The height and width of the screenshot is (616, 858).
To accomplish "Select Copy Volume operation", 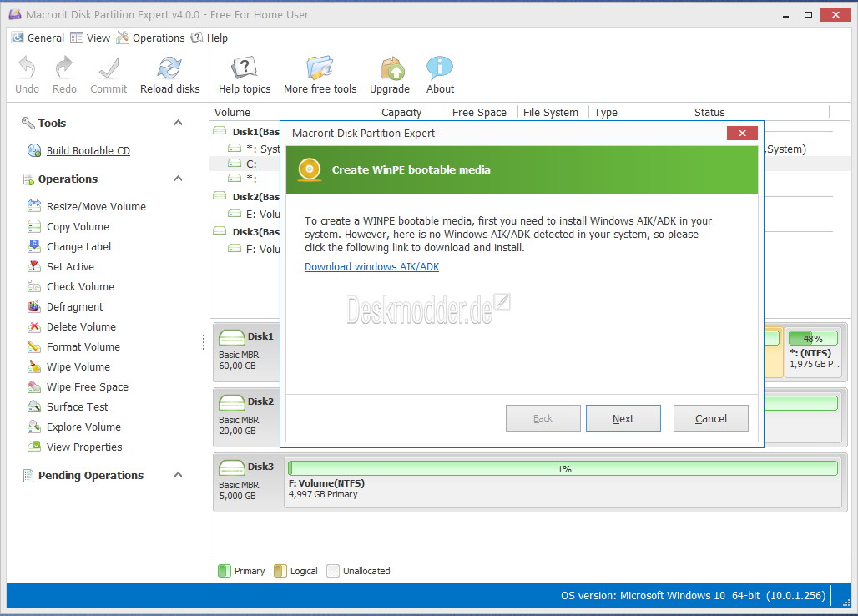I will 78,226.
